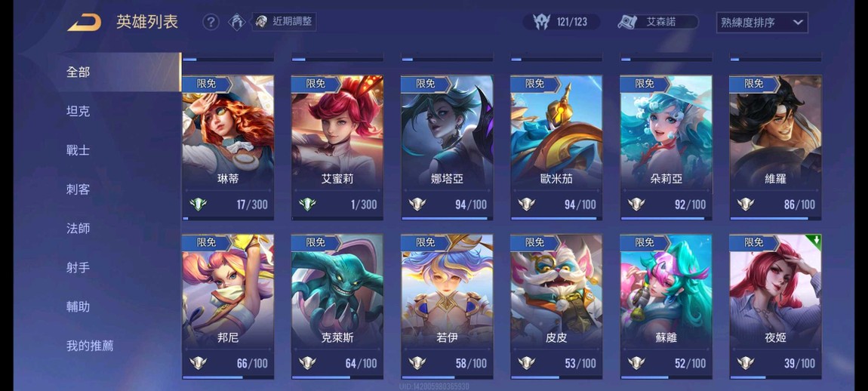The width and height of the screenshot is (868, 391).
Task: Go back using the golden return arrow
Action: coord(85,23)
